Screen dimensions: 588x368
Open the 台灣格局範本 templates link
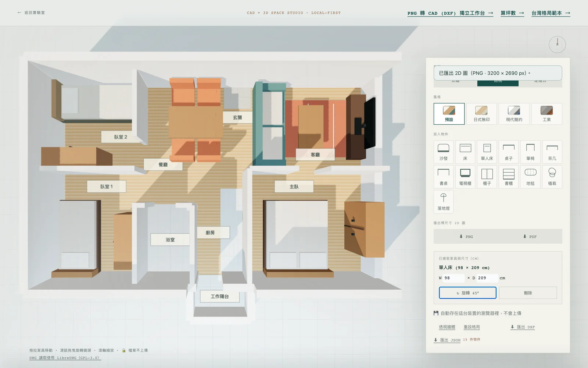tap(551, 13)
